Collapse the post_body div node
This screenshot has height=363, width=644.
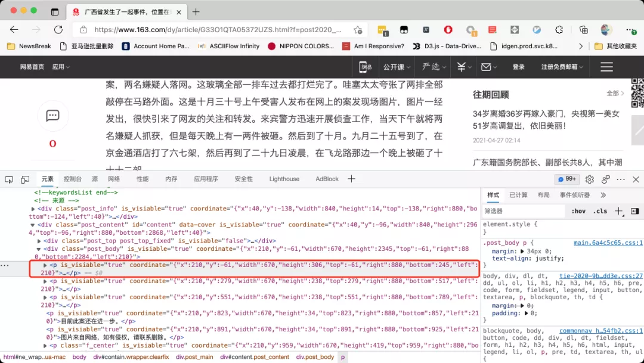pos(39,249)
